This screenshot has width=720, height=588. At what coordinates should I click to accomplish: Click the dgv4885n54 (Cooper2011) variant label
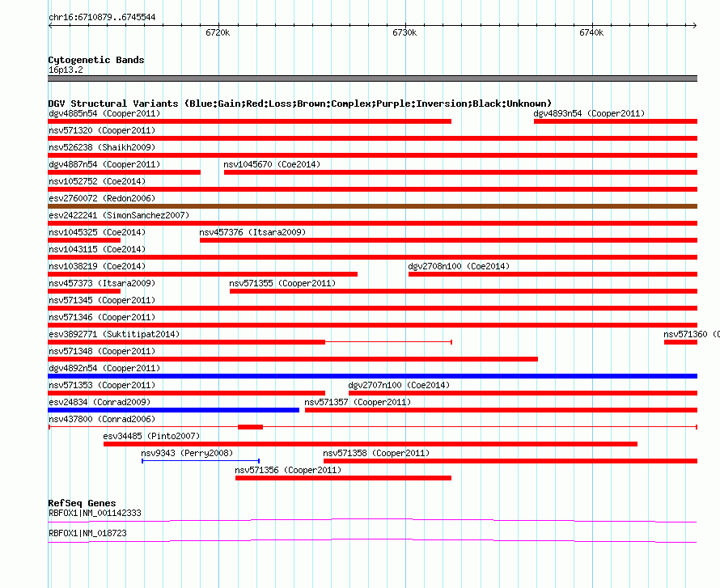pos(104,113)
